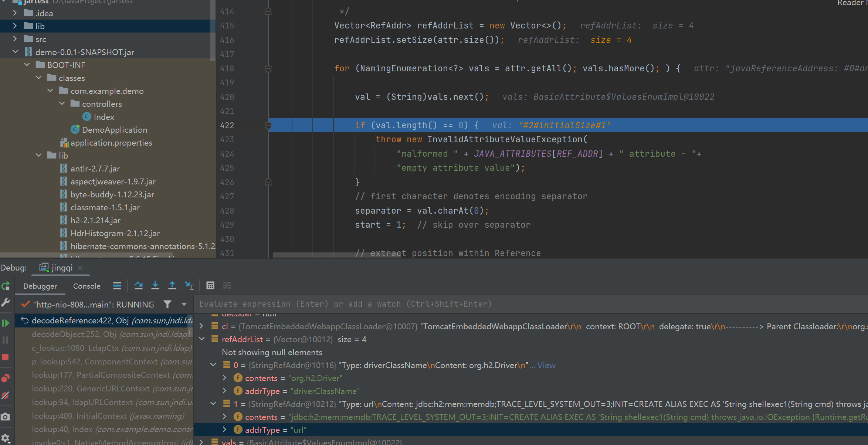Open the thread selector dropdown arrow
Viewport: 868px width, 445px height.
point(184,304)
